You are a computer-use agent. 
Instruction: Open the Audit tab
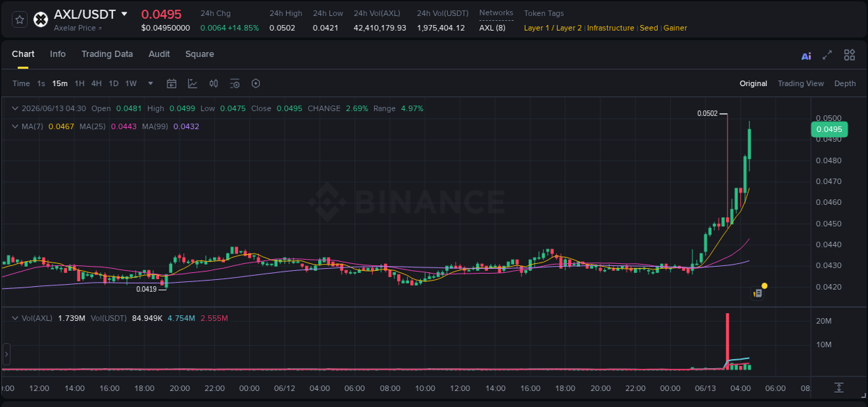pyautogui.click(x=159, y=54)
